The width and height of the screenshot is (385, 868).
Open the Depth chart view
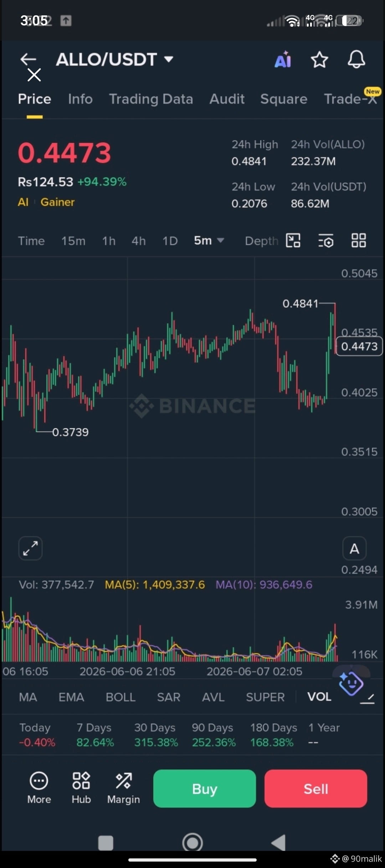pos(261,241)
